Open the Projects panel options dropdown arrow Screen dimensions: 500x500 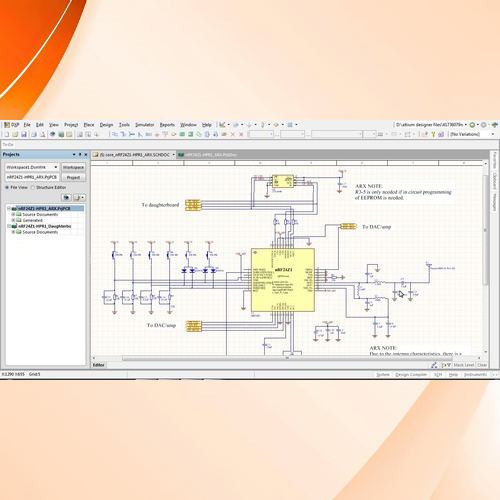click(74, 155)
